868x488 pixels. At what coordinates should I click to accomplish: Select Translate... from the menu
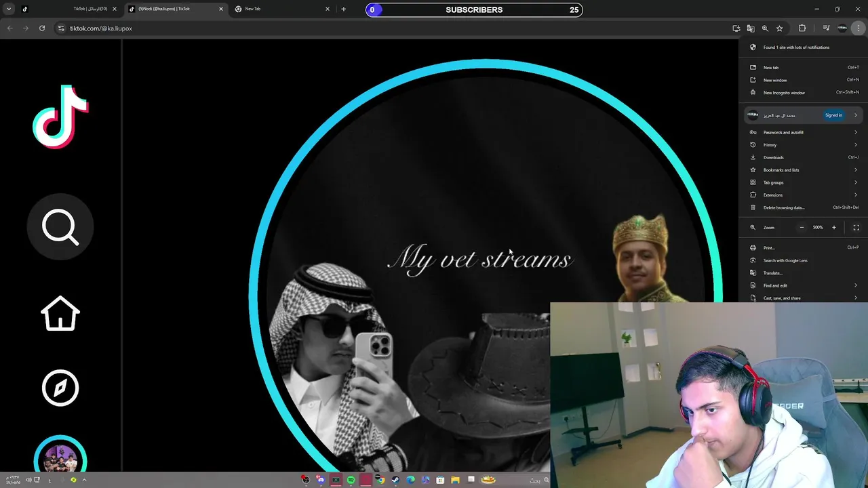[804, 273]
